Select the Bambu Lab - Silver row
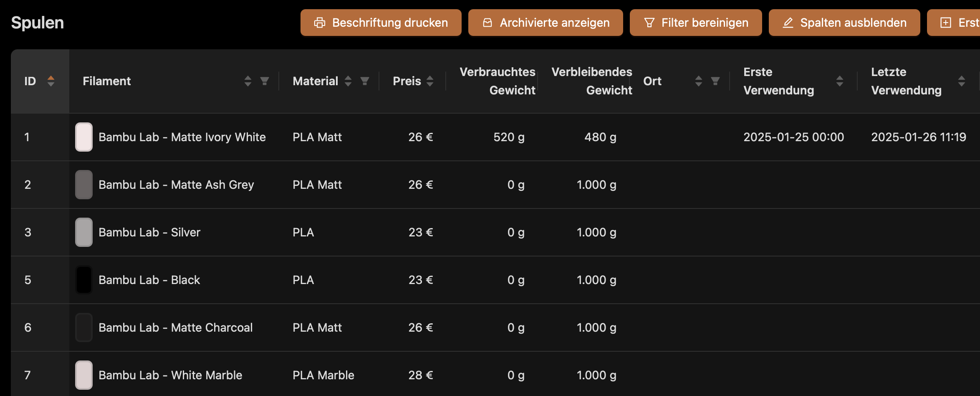The width and height of the screenshot is (980, 396). coord(495,232)
